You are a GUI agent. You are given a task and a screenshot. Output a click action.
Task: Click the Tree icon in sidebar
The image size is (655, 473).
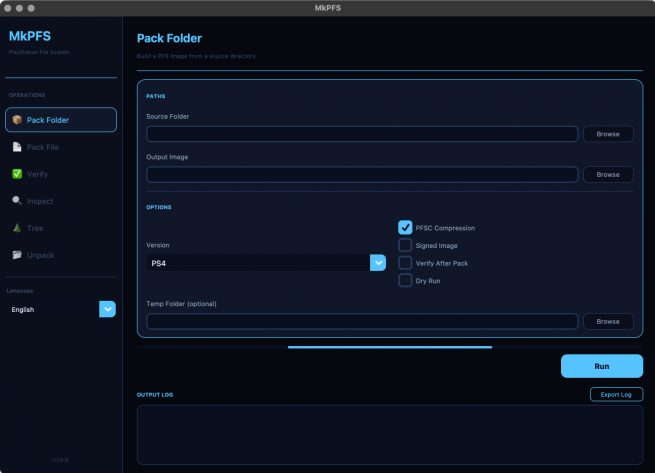tap(17, 228)
